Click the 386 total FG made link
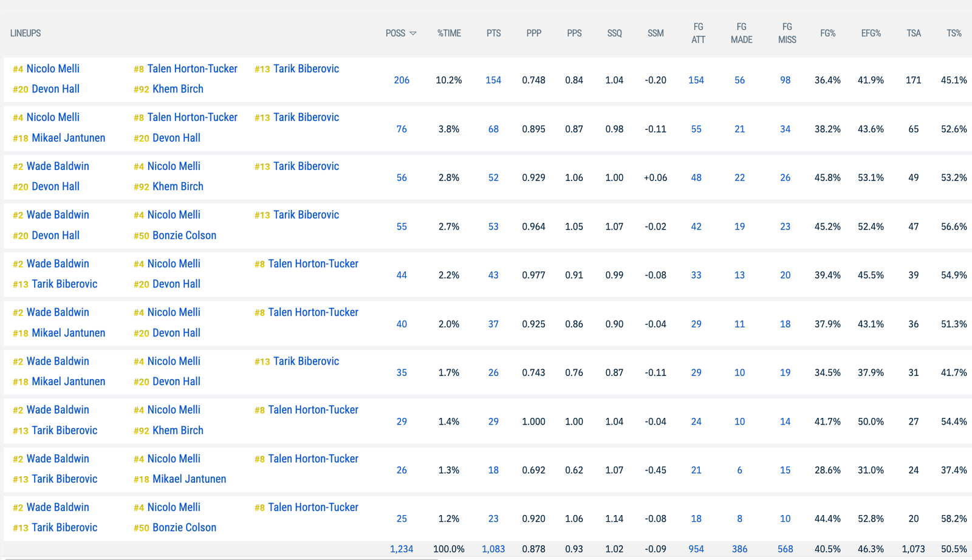Screen dimensions: 972x560 click(739, 549)
